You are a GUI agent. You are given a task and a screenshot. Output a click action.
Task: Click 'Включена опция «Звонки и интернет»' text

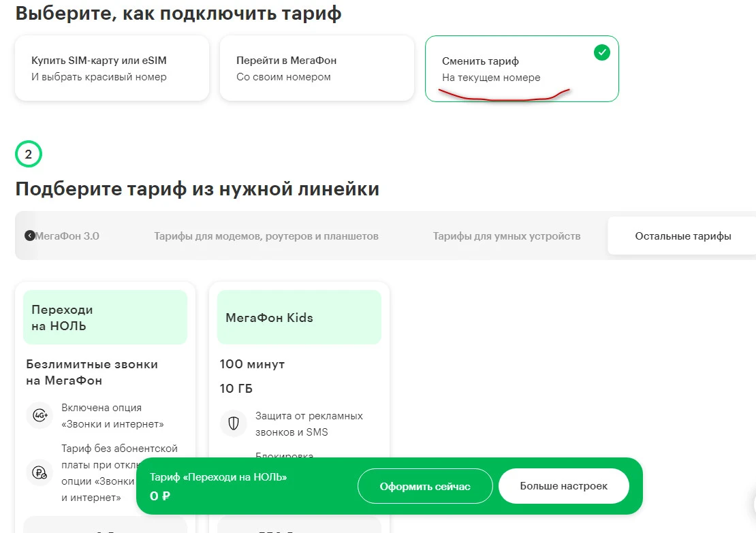[113, 415]
